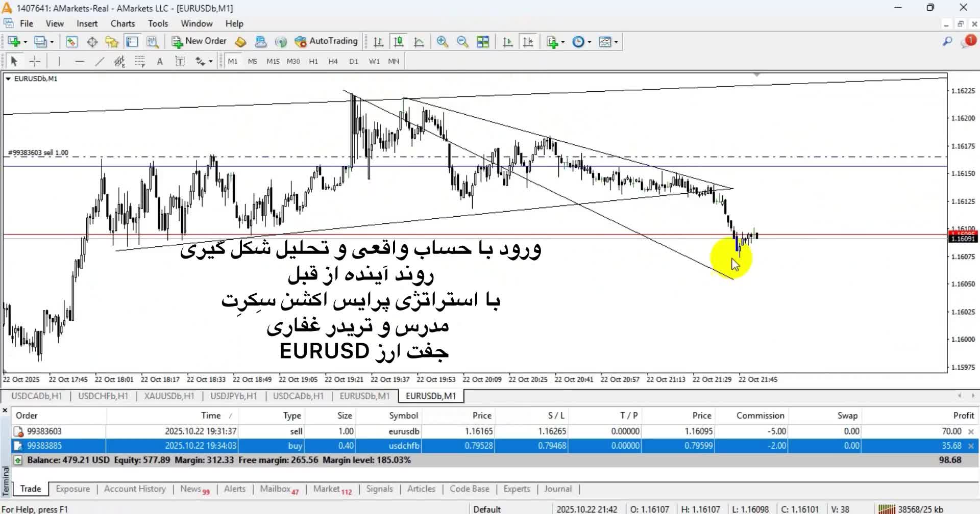
Task: Tile the chart windows
Action: (x=483, y=41)
